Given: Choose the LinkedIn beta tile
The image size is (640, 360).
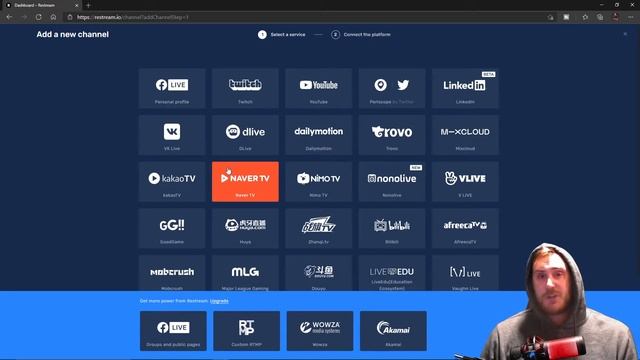Looking at the screenshot, I should point(465,89).
